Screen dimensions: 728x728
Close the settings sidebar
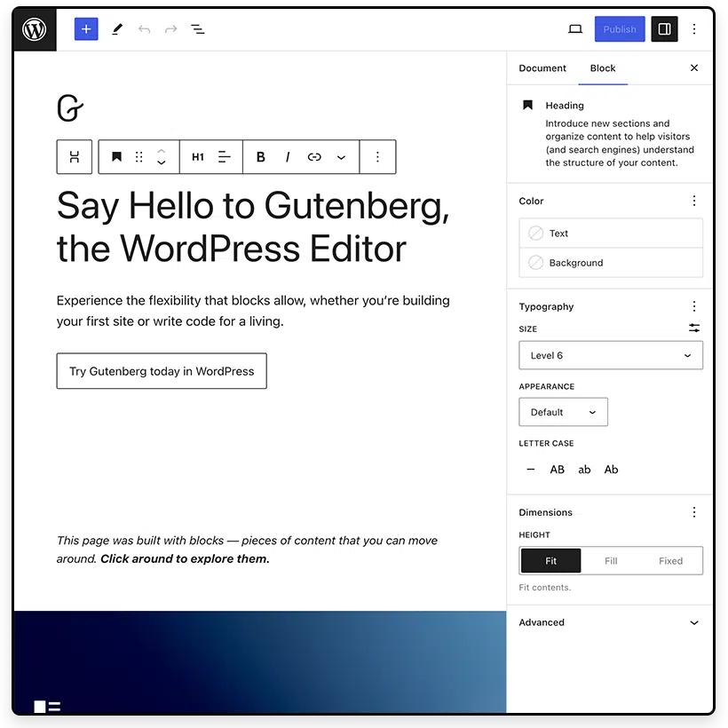point(694,67)
